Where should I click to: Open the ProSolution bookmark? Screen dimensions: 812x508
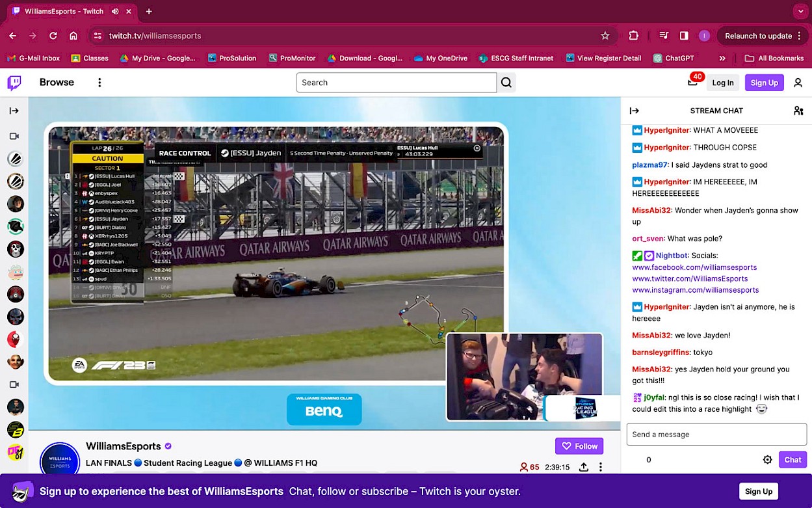click(x=231, y=58)
